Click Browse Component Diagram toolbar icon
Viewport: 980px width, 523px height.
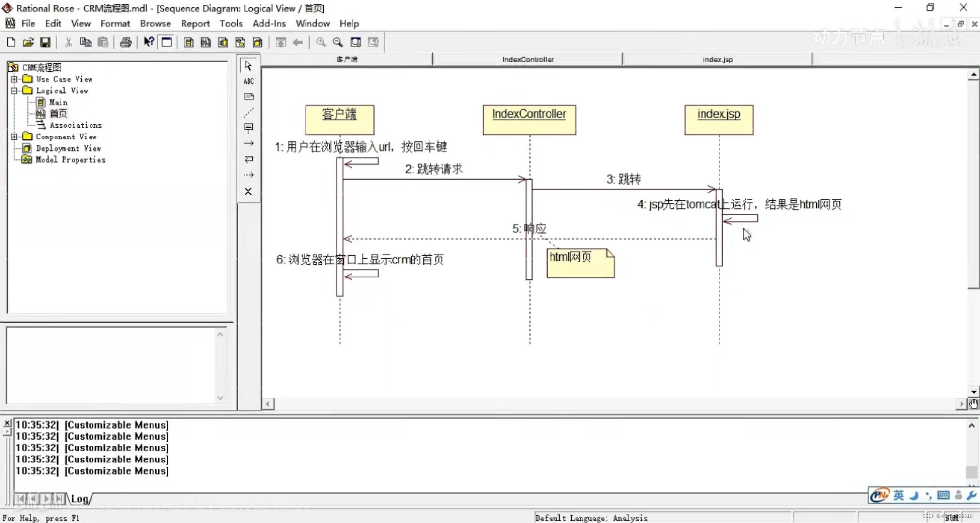tap(223, 43)
